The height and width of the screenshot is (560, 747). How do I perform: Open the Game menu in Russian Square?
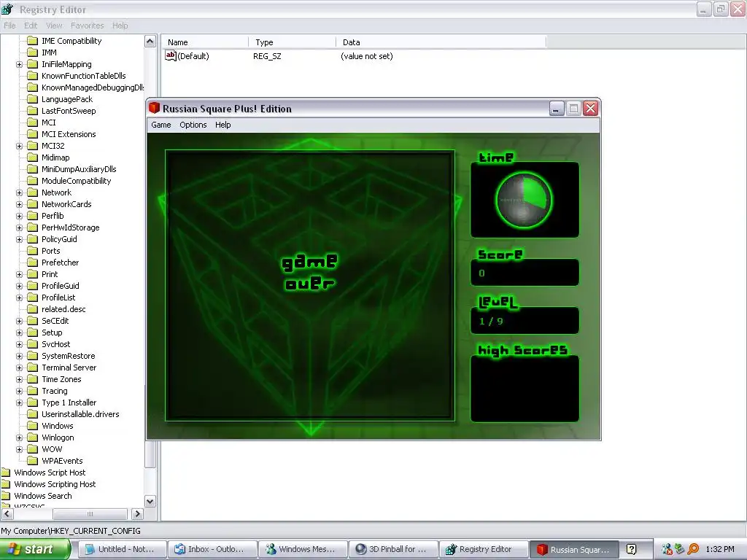(x=161, y=125)
